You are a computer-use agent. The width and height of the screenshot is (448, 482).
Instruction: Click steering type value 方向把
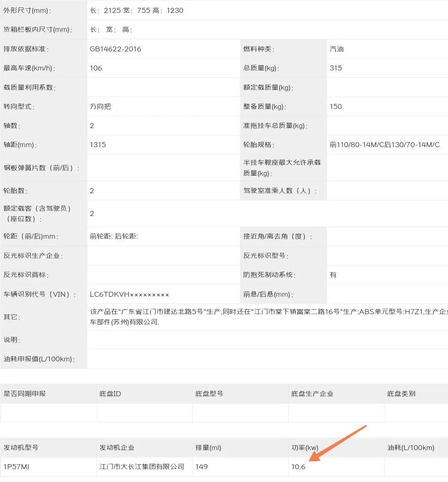pos(100,107)
